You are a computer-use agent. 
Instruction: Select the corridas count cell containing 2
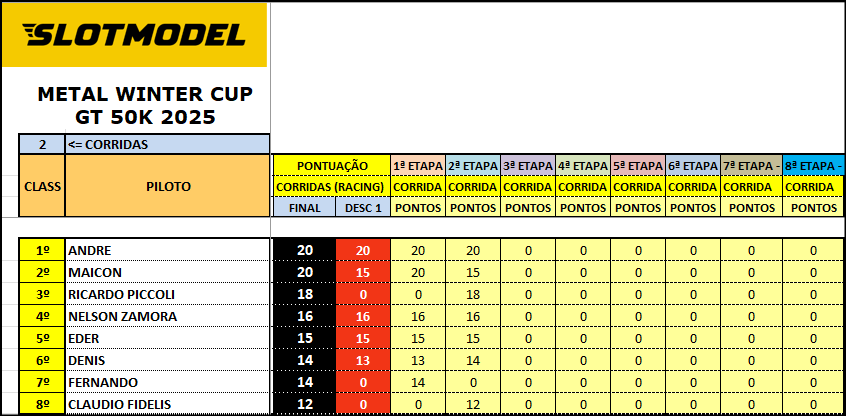[42, 144]
